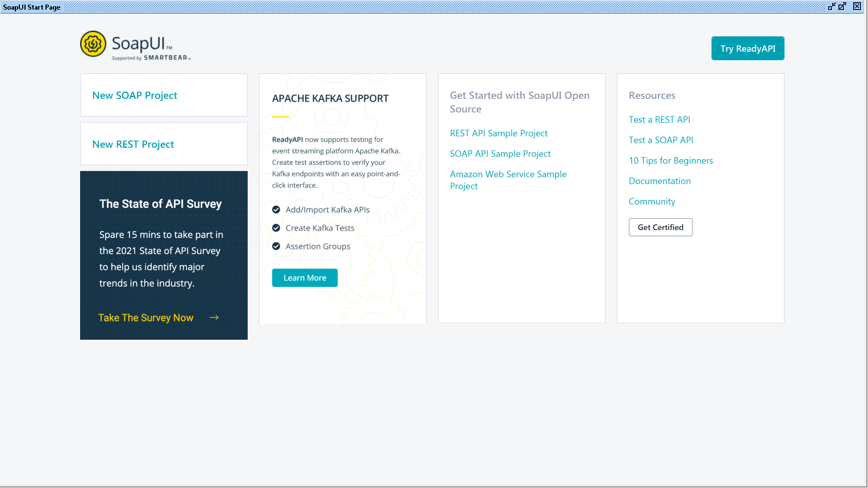Close the SoapUI Start Page panel

pyautogui.click(x=857, y=7)
